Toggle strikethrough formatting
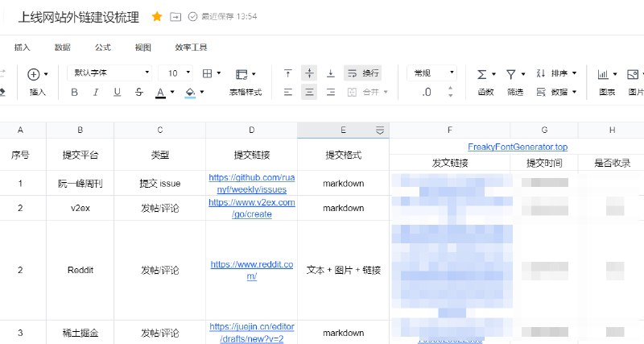The width and height of the screenshot is (644, 344). tap(138, 92)
